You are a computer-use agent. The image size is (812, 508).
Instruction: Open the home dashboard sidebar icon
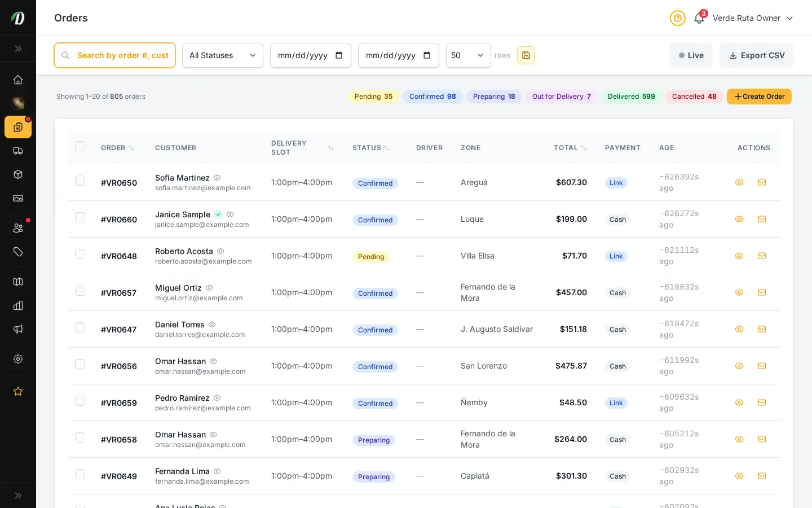click(18, 80)
